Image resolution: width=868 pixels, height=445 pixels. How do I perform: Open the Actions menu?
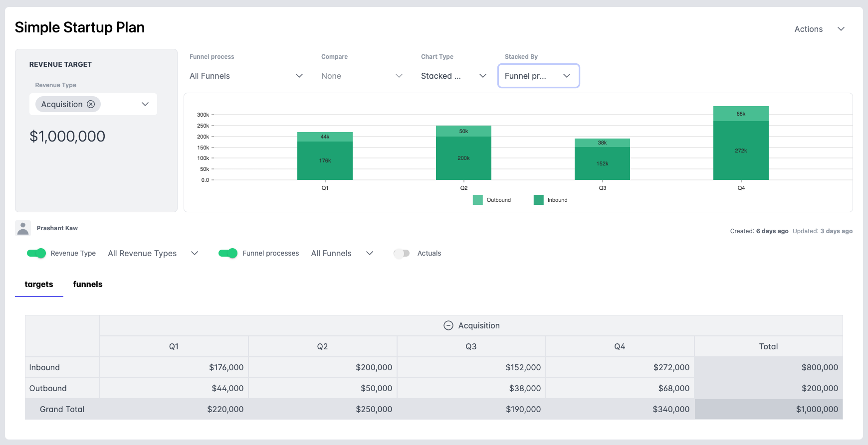point(808,29)
